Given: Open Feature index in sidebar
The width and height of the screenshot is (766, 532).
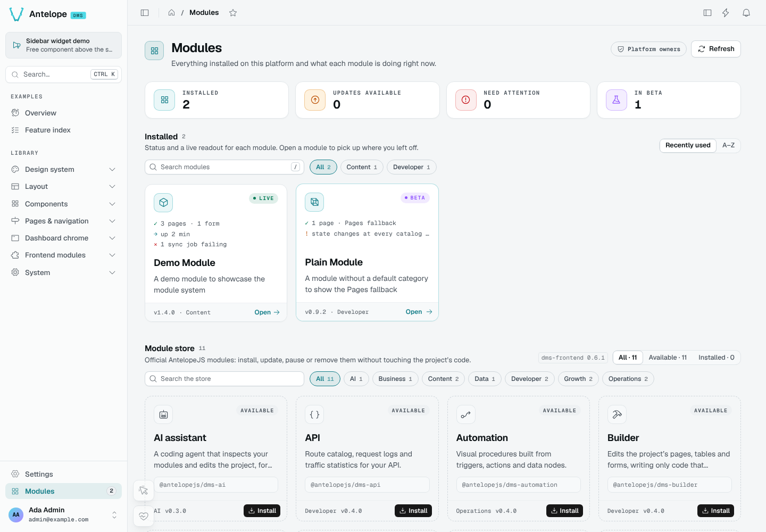Looking at the screenshot, I should [x=63, y=130].
